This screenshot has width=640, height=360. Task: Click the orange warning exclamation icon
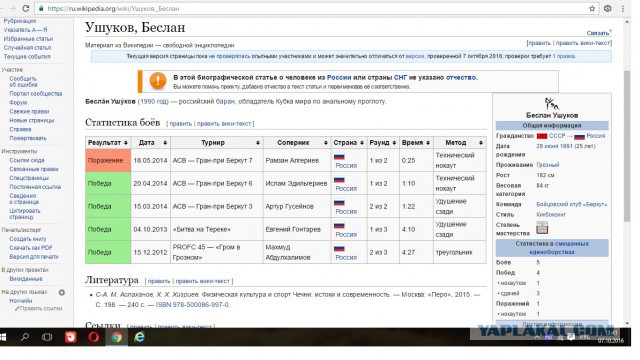tap(158, 81)
